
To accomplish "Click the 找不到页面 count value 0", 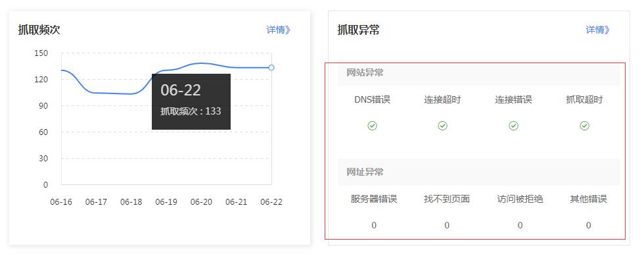I will (447, 225).
